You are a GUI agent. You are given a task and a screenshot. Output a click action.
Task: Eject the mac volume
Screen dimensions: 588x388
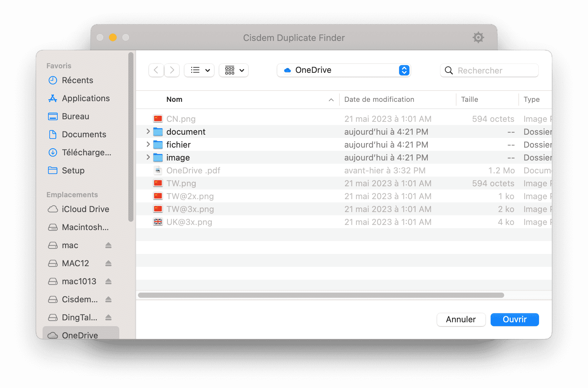pos(108,245)
